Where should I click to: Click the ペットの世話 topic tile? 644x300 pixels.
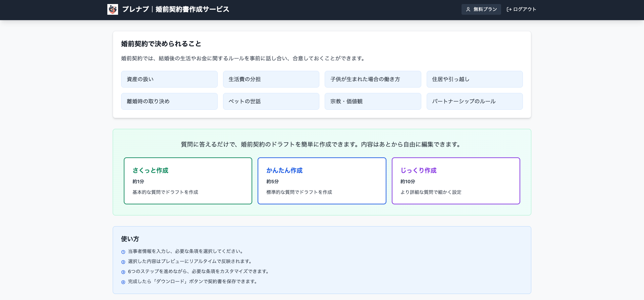pos(271,101)
